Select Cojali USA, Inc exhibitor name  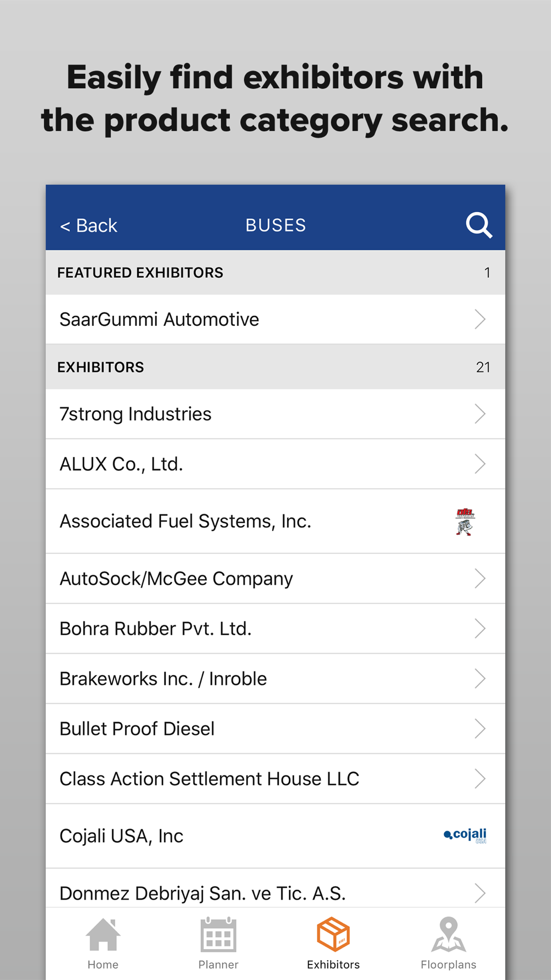121,836
